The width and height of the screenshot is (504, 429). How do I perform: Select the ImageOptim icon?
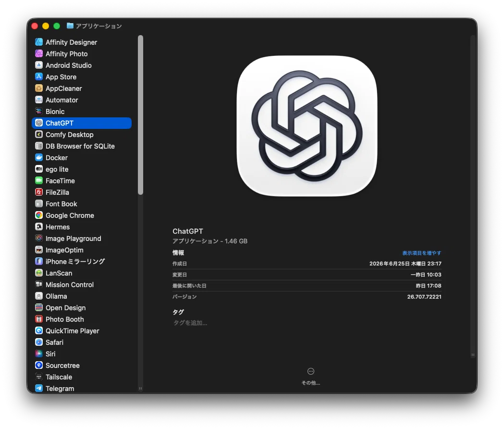[x=39, y=250]
